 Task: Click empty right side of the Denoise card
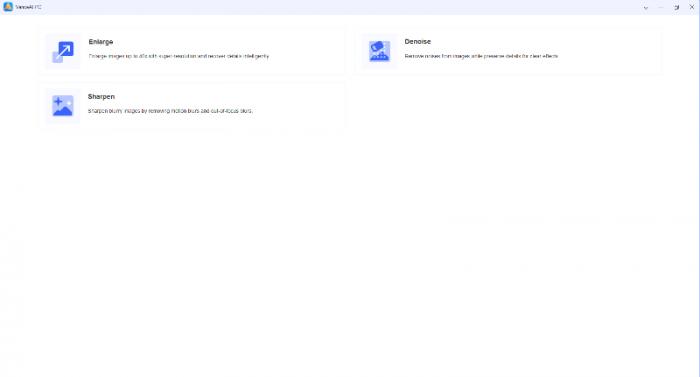(612, 51)
